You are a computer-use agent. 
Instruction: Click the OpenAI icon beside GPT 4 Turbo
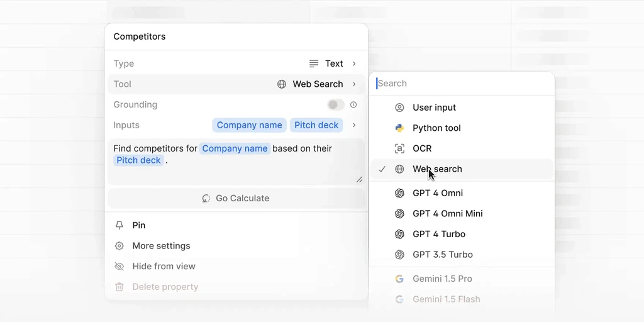tap(399, 234)
